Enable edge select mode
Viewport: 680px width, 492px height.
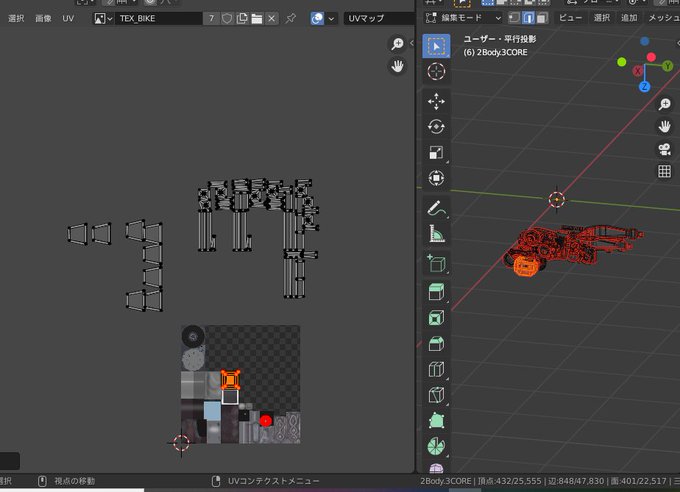click(528, 18)
